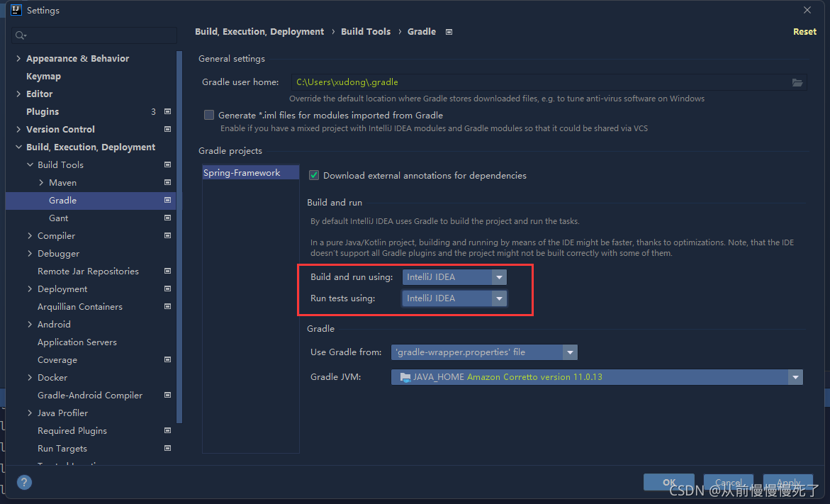The width and height of the screenshot is (830, 504).
Task: Click the project icon on Remote Jar Repositories row
Action: point(168,271)
